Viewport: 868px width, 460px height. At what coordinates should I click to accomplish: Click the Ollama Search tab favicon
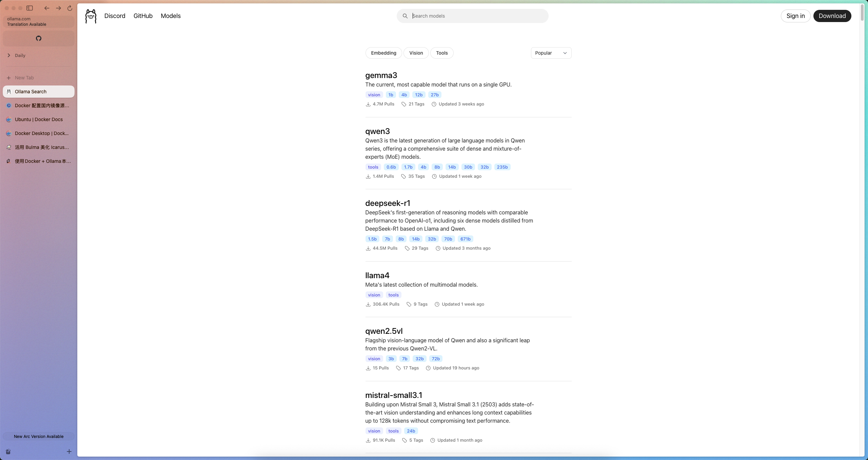9,92
